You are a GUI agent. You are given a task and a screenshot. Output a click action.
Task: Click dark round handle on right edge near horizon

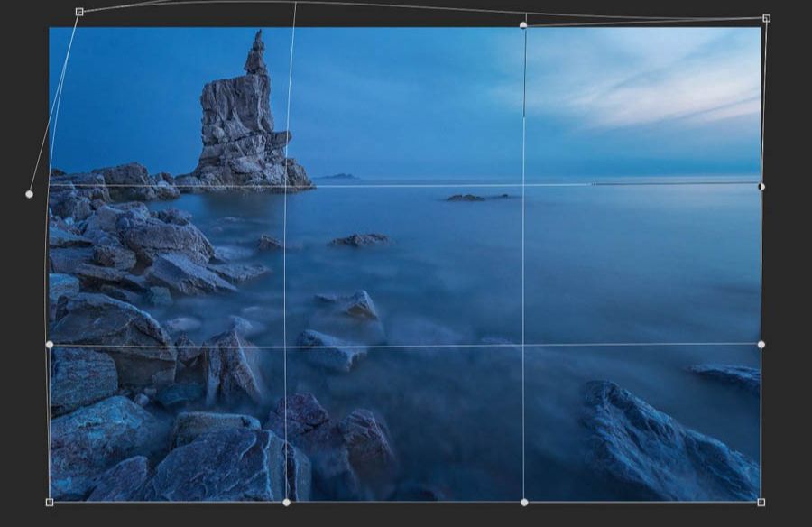[761, 187]
